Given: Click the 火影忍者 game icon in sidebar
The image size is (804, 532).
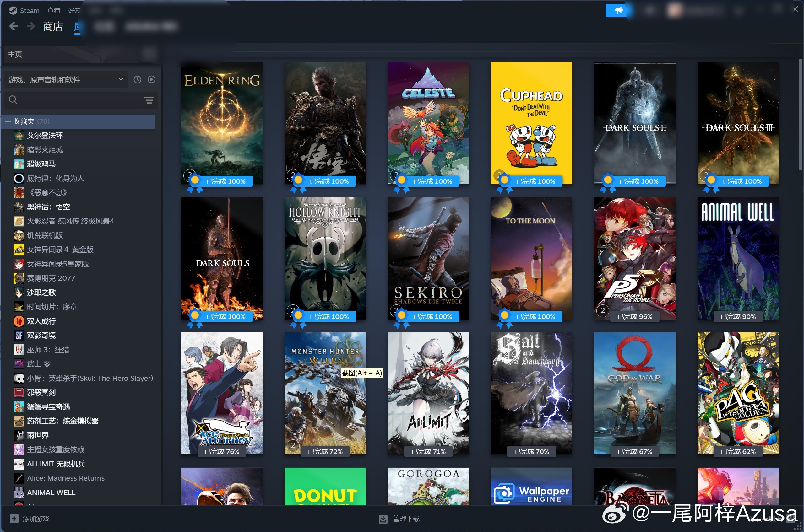Looking at the screenshot, I should click(x=19, y=221).
